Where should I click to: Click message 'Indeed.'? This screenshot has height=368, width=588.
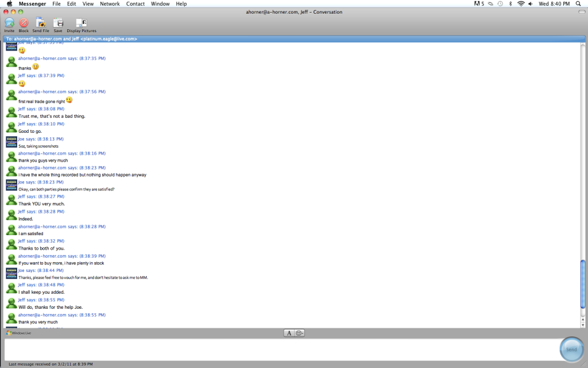[x=26, y=219]
